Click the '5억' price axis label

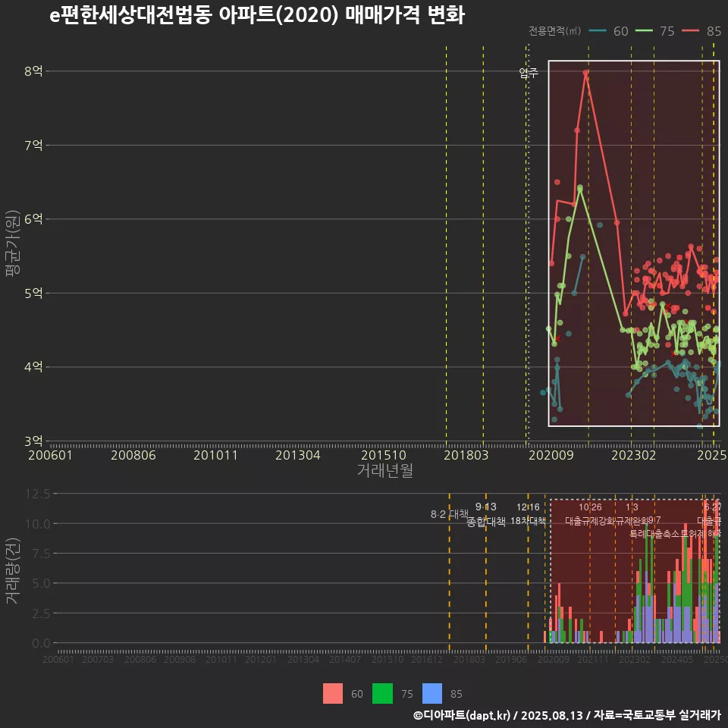(33, 293)
